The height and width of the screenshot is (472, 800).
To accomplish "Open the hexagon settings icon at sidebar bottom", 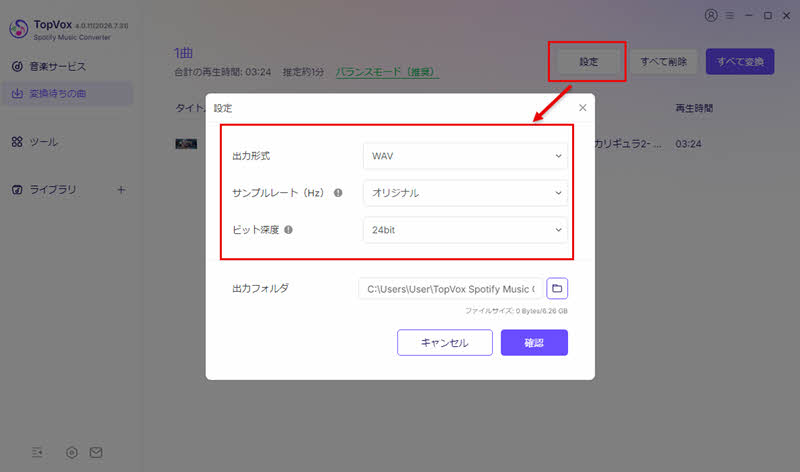I will coord(72,452).
